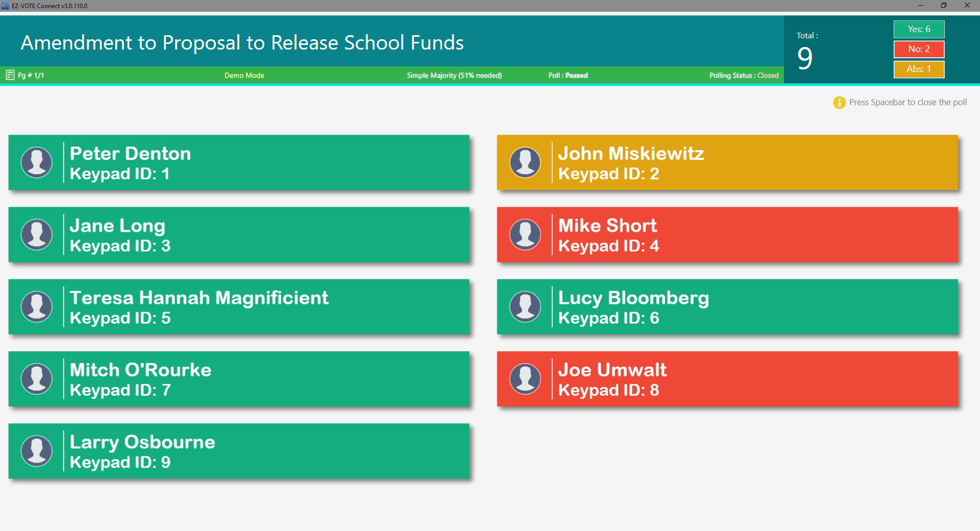Image resolution: width=980 pixels, height=531 pixels.
Task: Click the Demo Mode label in status bar
Action: (x=244, y=75)
